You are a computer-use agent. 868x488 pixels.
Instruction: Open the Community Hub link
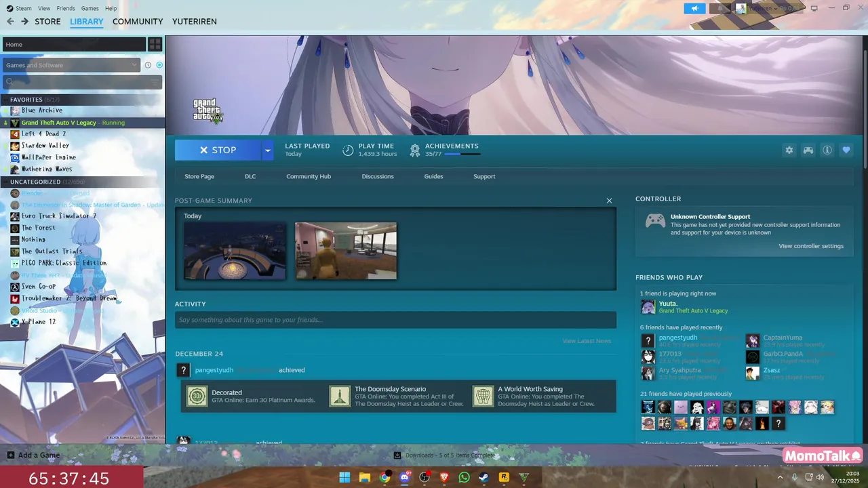(x=309, y=176)
